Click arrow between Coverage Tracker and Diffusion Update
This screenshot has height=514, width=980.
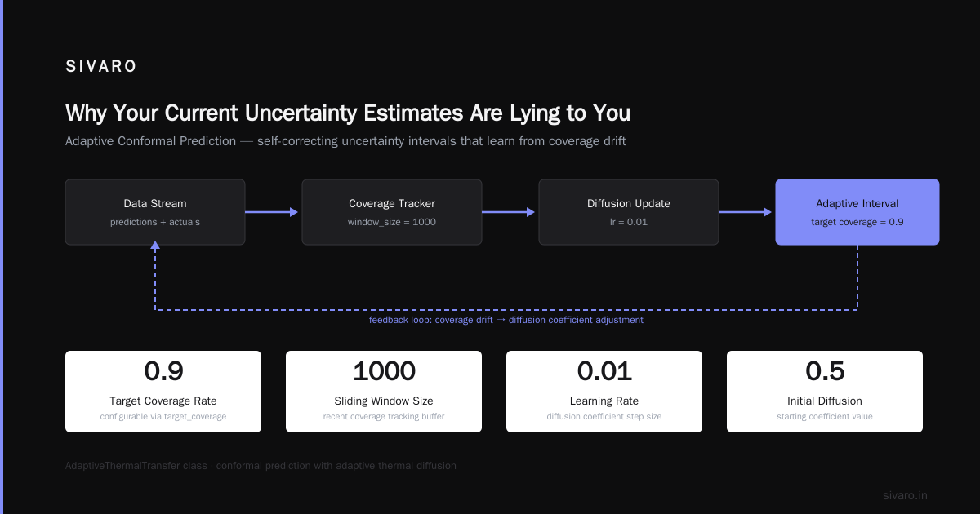pyautogui.click(x=510, y=212)
